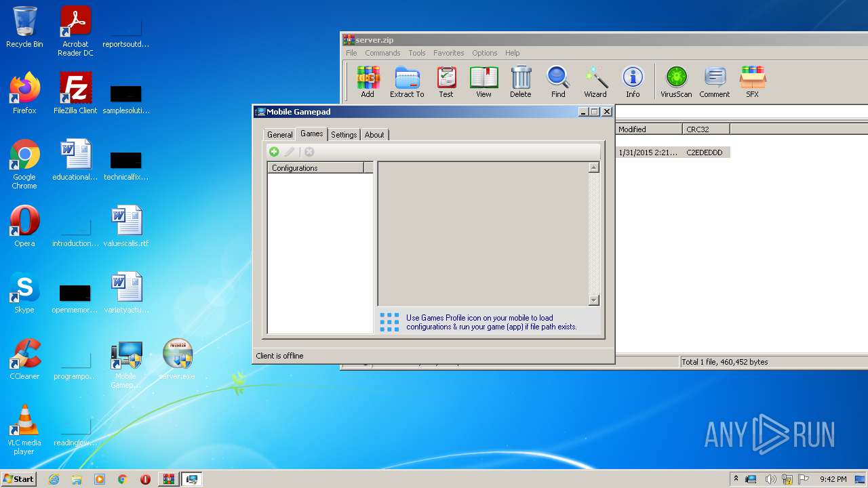Viewport: 868px width, 488px height.
Task: Switch to WinRAR taskbar button
Action: 169,479
